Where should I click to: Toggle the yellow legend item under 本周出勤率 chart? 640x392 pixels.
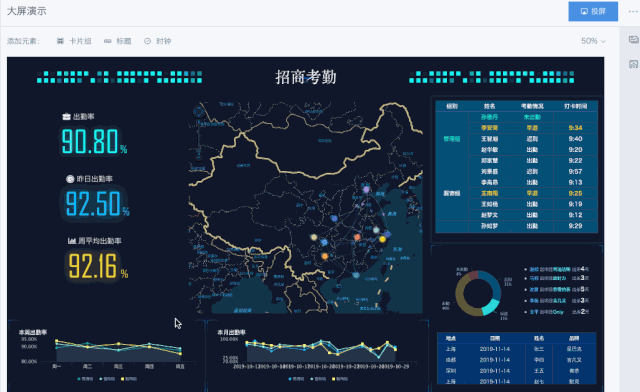[129, 379]
